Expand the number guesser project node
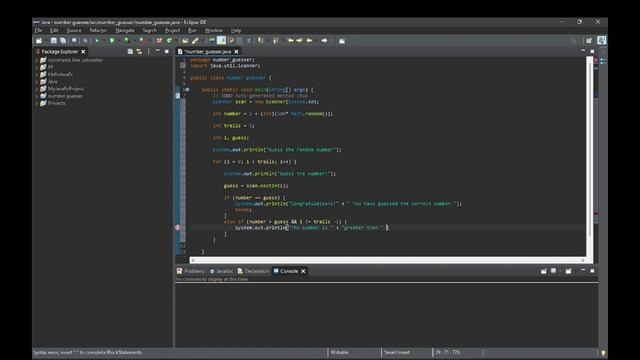This screenshot has height=360, width=640. (x=37, y=96)
